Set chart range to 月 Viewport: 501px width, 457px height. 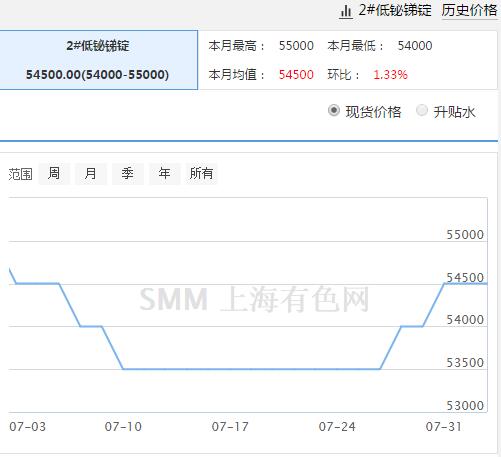(91, 174)
